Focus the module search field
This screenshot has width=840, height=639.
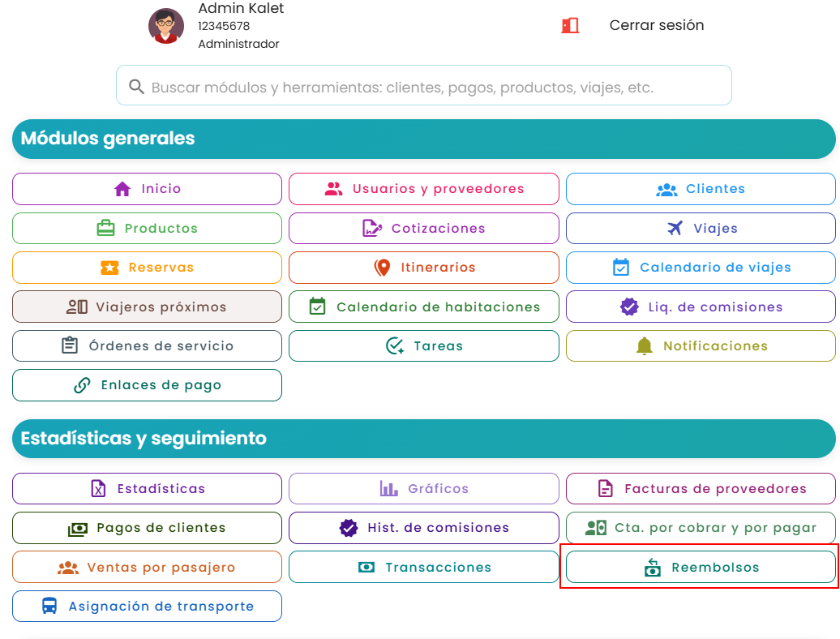pos(424,86)
